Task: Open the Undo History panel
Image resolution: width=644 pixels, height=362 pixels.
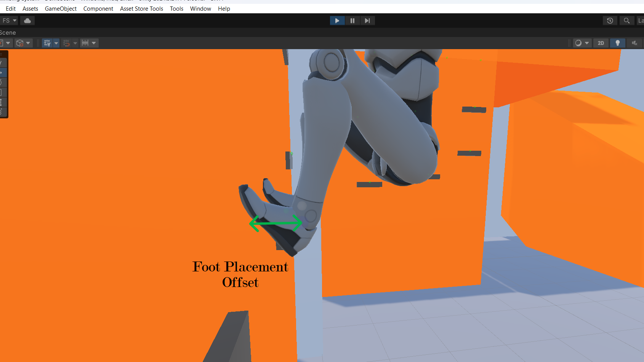Action: click(610, 21)
